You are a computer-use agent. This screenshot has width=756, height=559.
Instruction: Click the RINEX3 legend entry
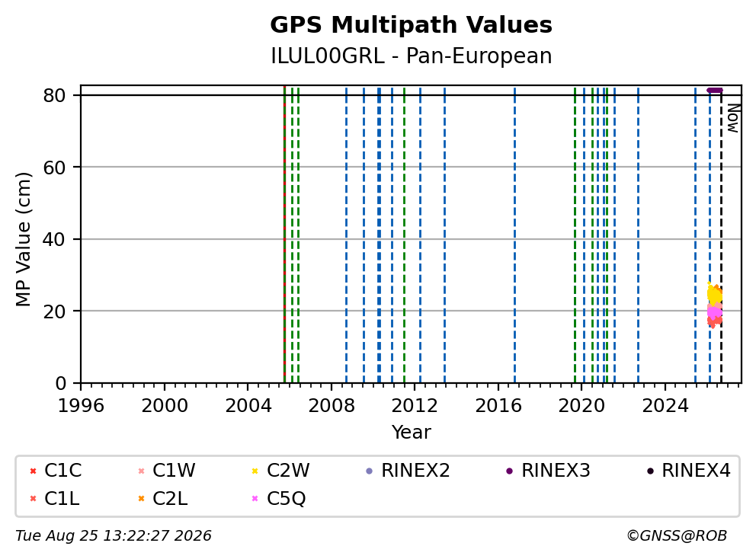click(x=548, y=471)
